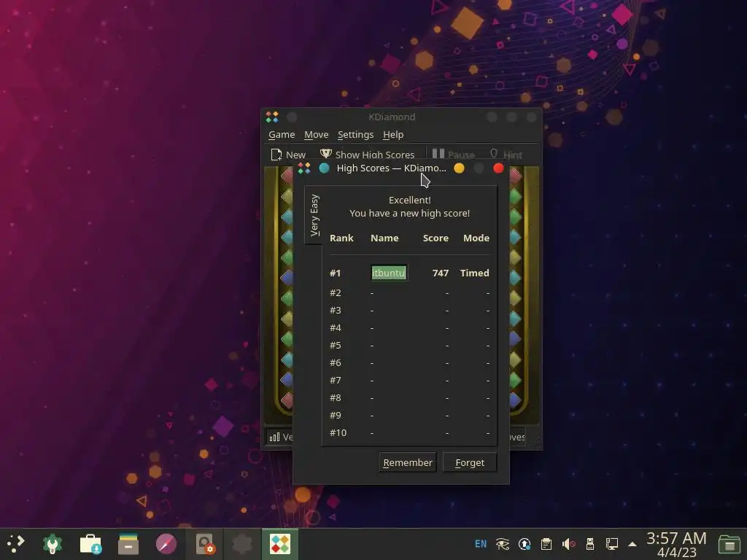The width and height of the screenshot is (747, 560).
Task: Click the show desktop icon by the clock
Action: 729,544
